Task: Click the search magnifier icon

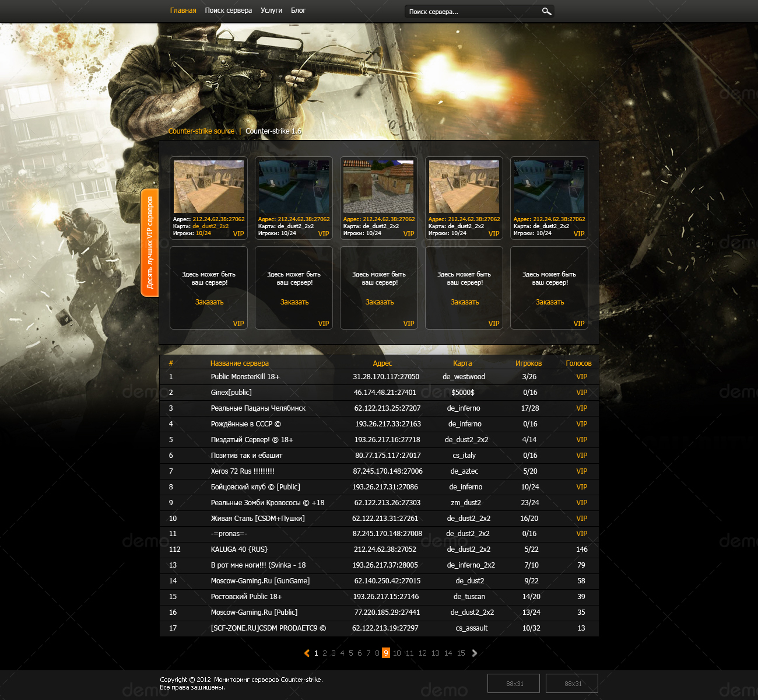Action: tap(546, 11)
